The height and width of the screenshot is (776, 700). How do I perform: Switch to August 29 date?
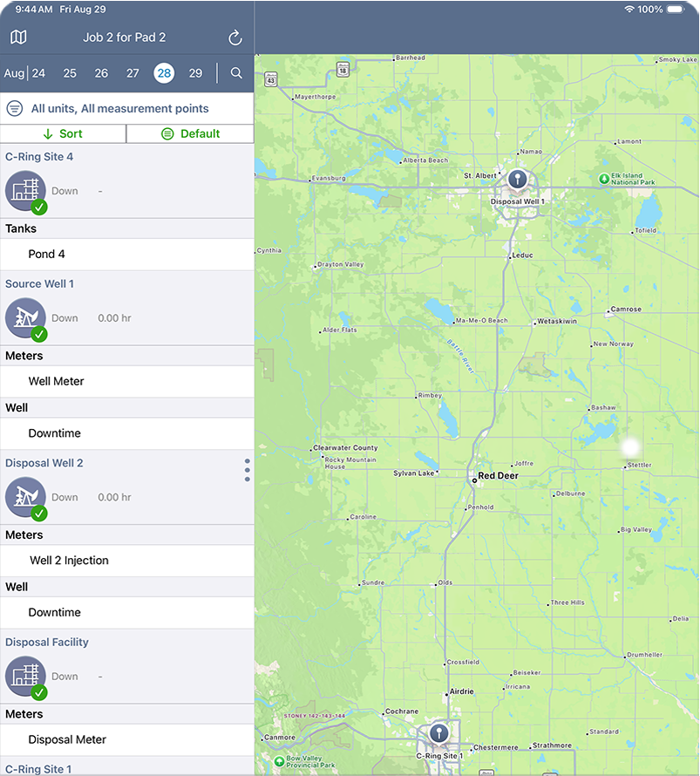195,73
